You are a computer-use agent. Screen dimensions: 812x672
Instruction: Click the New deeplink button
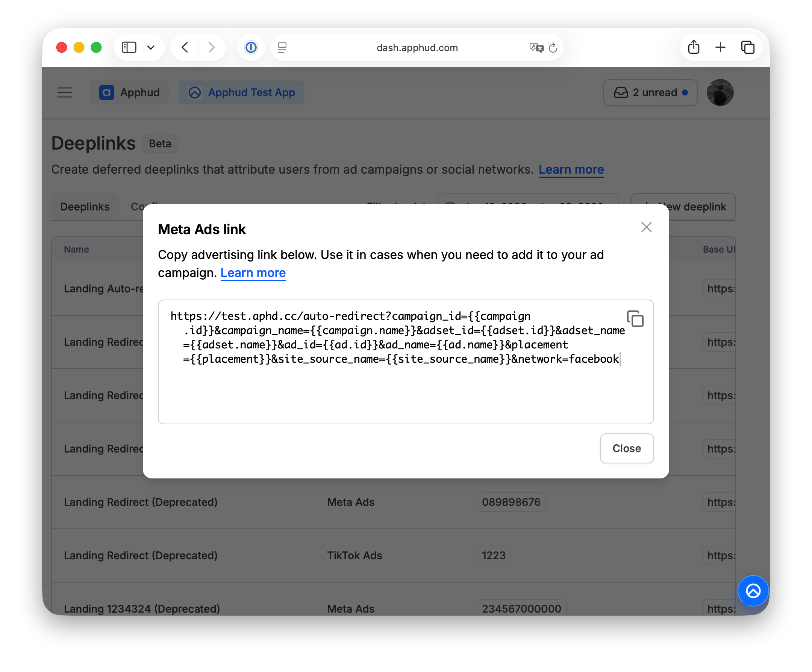click(683, 207)
